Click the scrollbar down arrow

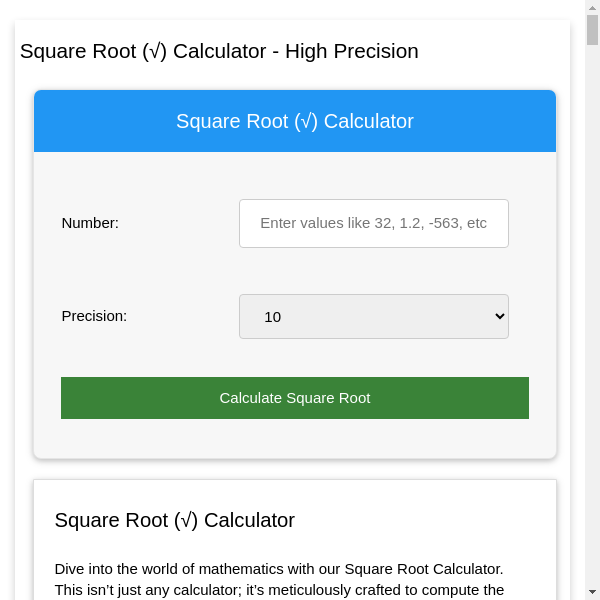coord(592,592)
